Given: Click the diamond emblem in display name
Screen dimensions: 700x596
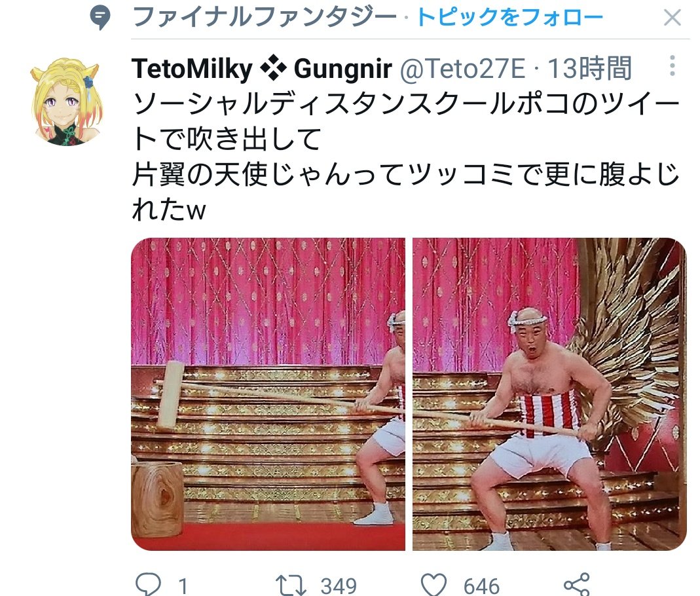Looking at the screenshot, I should pos(273,69).
